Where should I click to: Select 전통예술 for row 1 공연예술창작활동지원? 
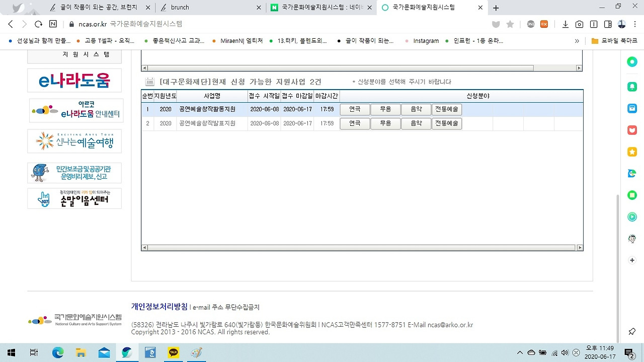tap(447, 109)
